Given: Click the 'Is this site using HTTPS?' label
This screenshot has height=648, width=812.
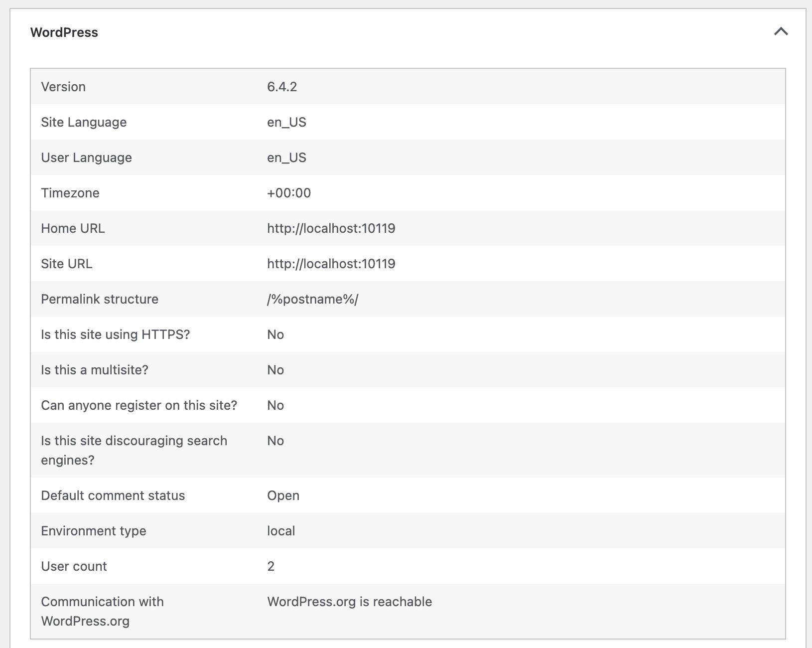Looking at the screenshot, I should (116, 334).
